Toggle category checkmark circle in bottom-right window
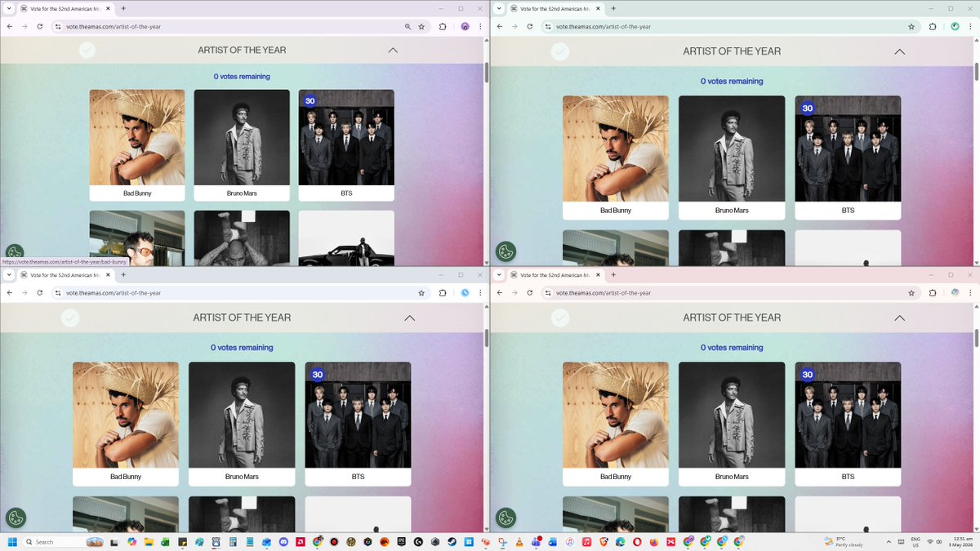Viewport: 980px width, 551px height. tap(559, 318)
